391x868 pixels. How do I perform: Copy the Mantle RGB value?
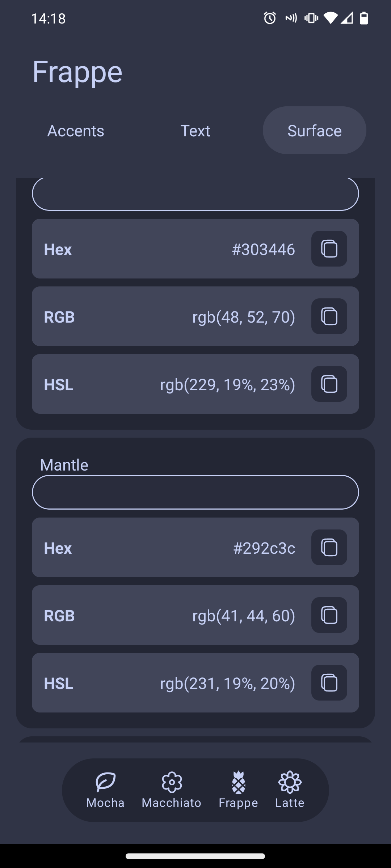329,615
